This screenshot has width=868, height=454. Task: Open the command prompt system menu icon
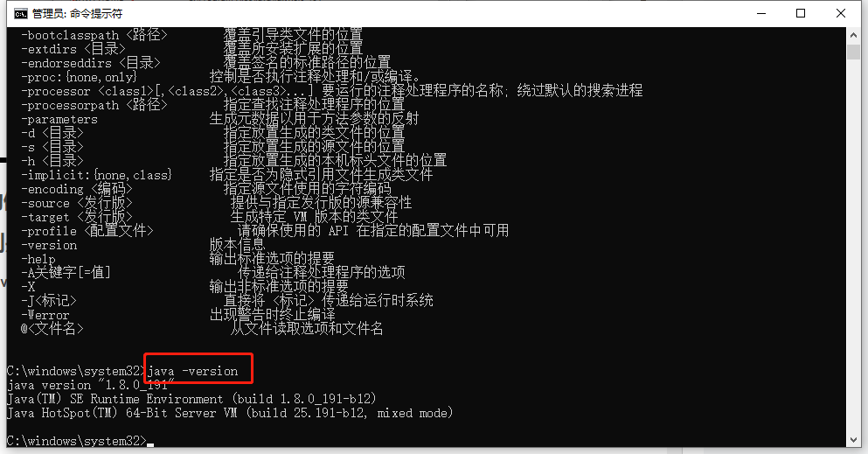coord(20,13)
